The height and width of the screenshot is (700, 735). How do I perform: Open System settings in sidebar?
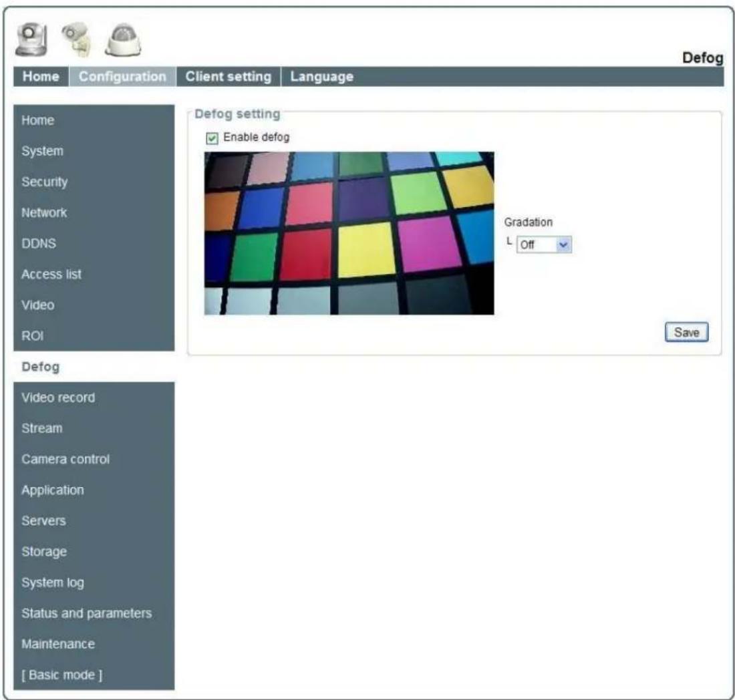pos(94,151)
